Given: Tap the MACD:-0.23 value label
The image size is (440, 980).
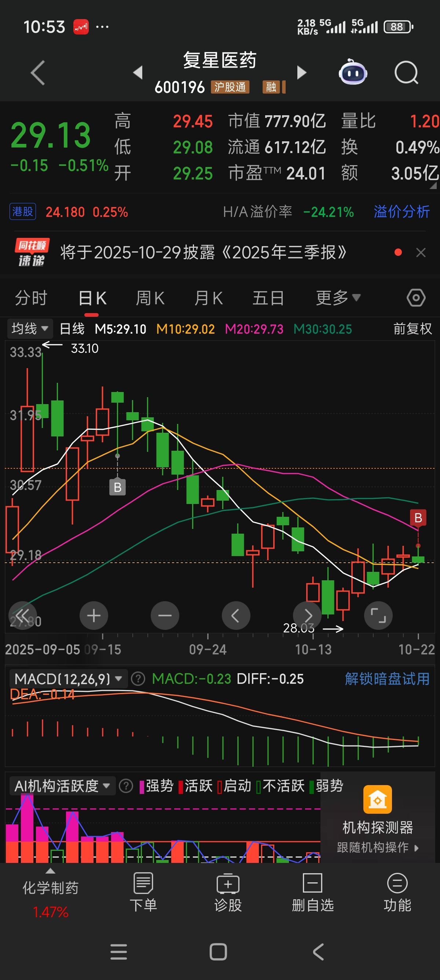Looking at the screenshot, I should (x=191, y=678).
